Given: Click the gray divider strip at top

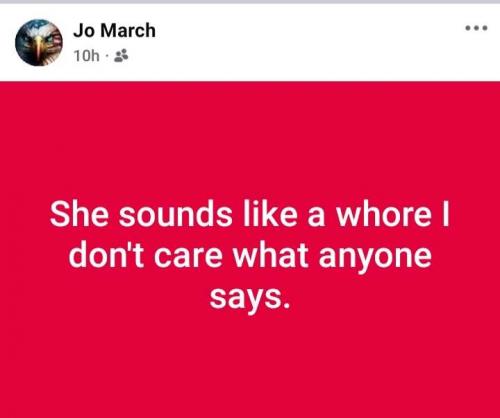Looking at the screenshot, I should click(x=250, y=2).
